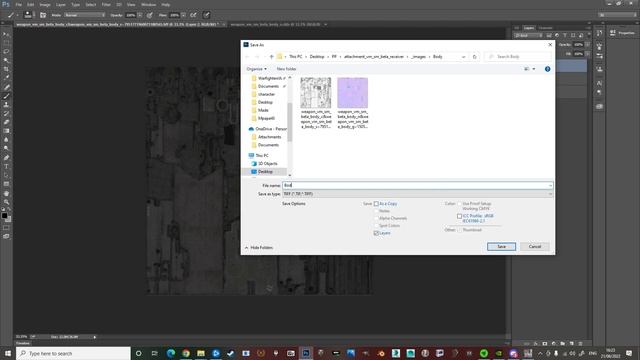Click the Cancel button
The width and height of the screenshot is (640, 360).
pyautogui.click(x=535, y=247)
